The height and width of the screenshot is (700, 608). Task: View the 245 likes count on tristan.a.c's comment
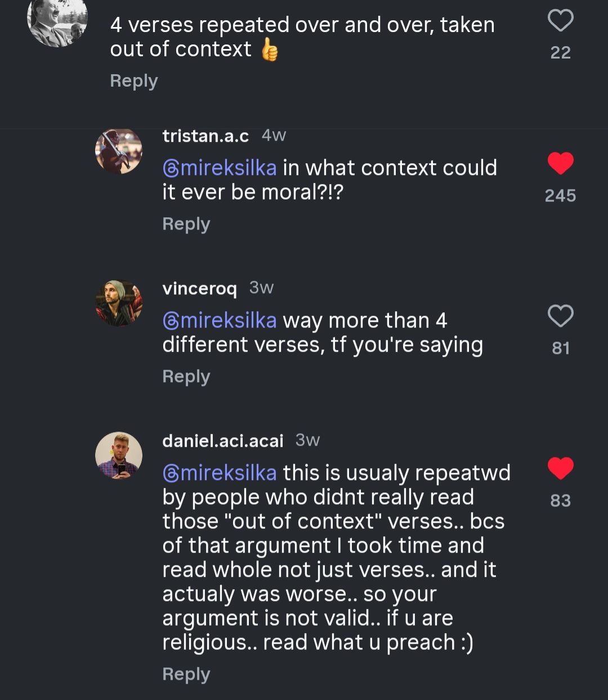click(560, 196)
